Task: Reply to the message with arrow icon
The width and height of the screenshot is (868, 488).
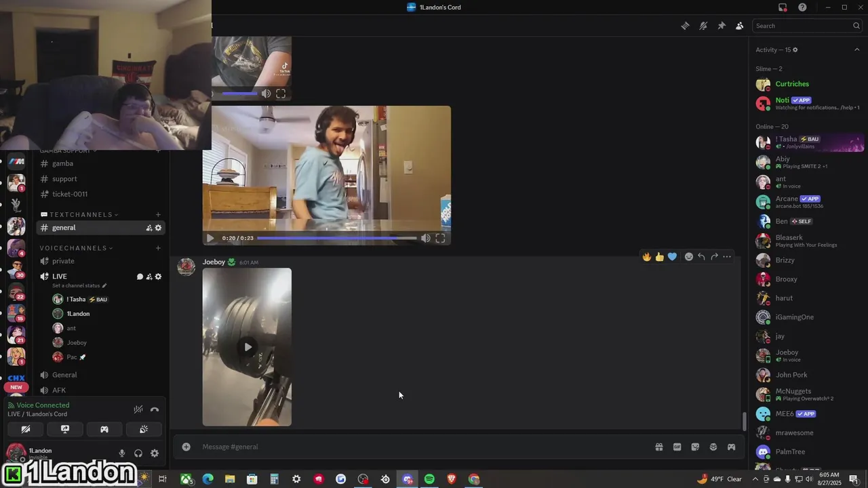Action: point(701,257)
